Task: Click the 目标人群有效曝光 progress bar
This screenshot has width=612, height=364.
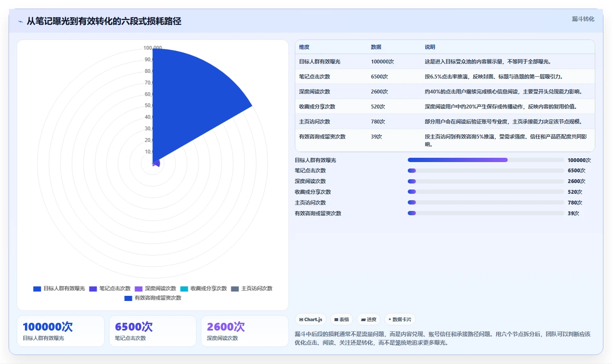Action: [x=486, y=160]
